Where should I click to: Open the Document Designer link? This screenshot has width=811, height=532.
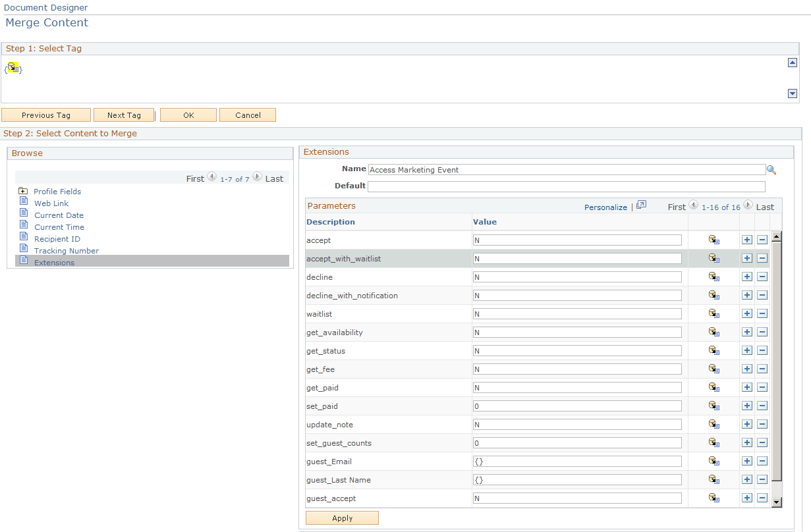click(45, 7)
